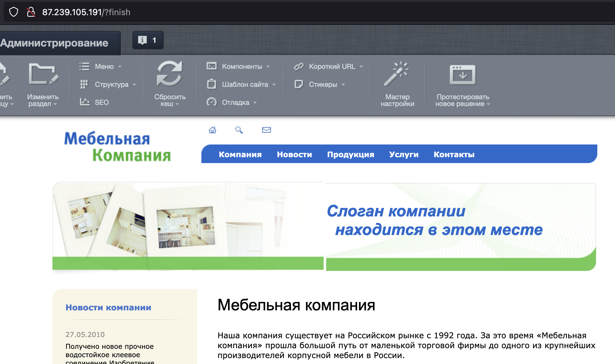Open the Мастер настройки wizard icon
615x364 pixels.
[x=396, y=74]
